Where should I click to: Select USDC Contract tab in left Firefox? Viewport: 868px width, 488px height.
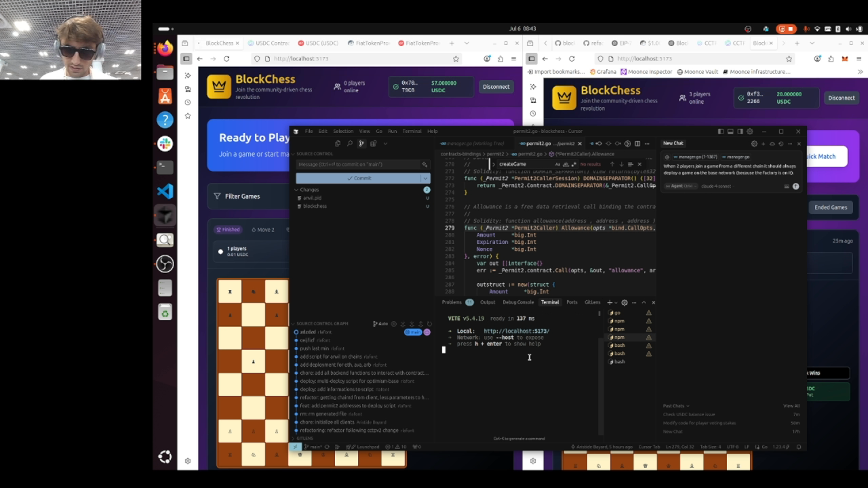click(x=267, y=43)
